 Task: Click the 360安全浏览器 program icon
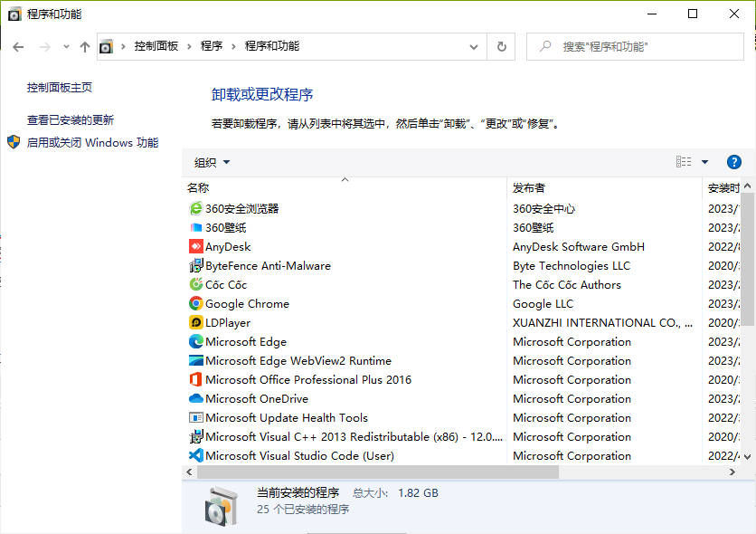195,208
